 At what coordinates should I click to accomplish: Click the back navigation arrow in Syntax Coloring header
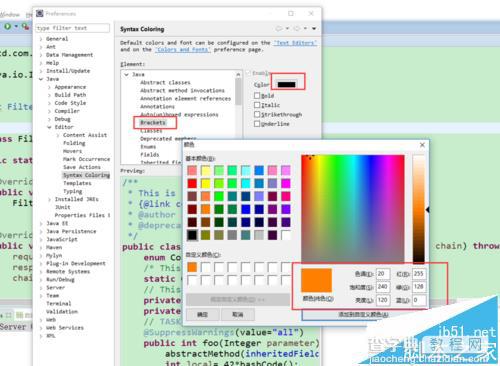point(279,29)
